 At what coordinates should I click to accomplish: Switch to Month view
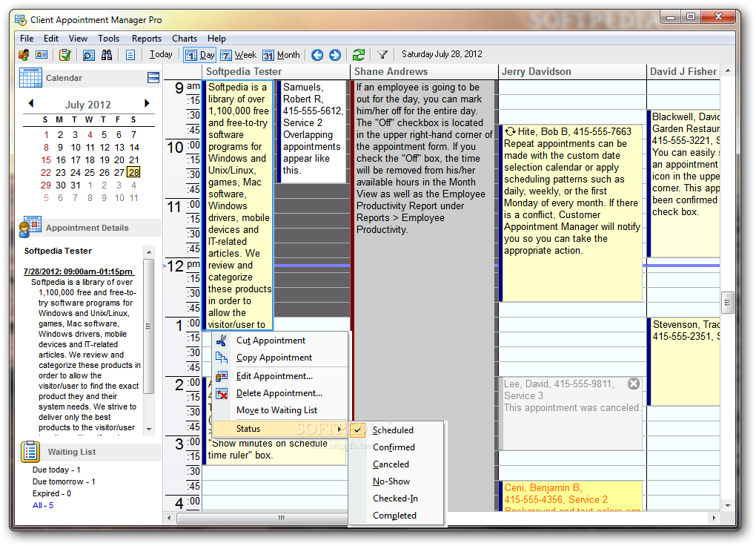point(282,55)
